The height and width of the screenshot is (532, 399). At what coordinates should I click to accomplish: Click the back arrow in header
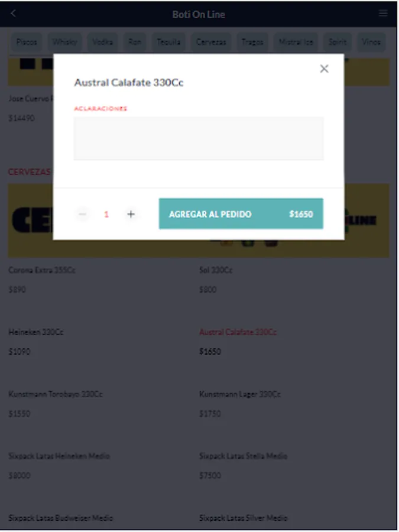click(x=14, y=14)
